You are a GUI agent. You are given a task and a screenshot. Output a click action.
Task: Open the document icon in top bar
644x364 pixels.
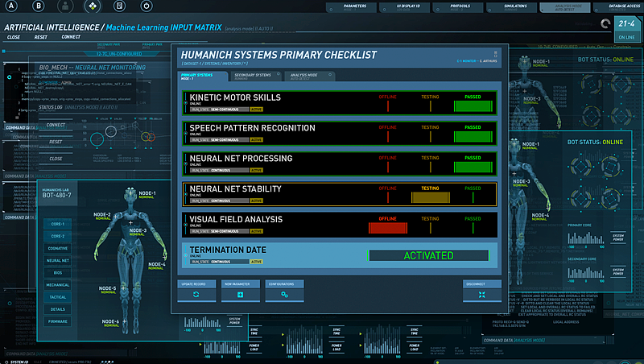point(119,6)
